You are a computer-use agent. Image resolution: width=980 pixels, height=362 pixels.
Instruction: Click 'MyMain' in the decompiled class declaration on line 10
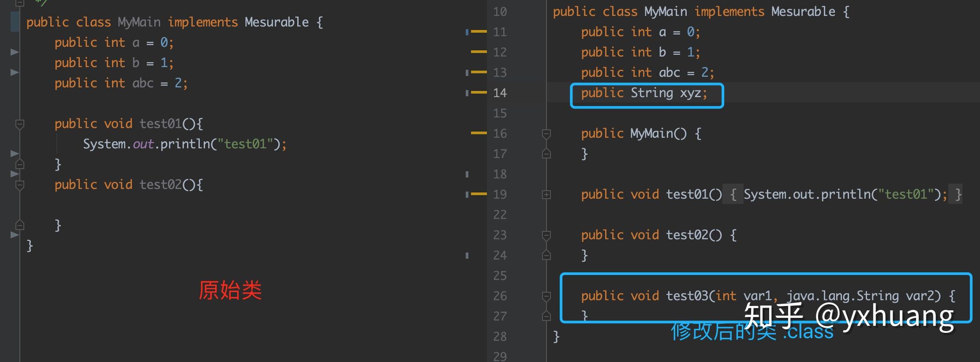coord(665,11)
